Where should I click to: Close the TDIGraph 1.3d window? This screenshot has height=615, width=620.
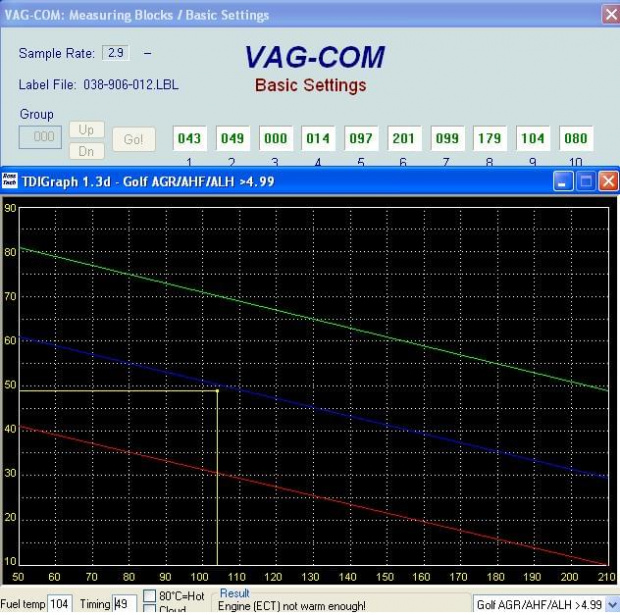(608, 182)
